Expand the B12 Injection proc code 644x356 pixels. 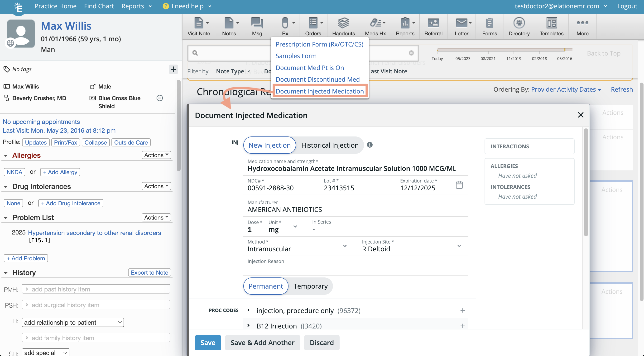249,325
